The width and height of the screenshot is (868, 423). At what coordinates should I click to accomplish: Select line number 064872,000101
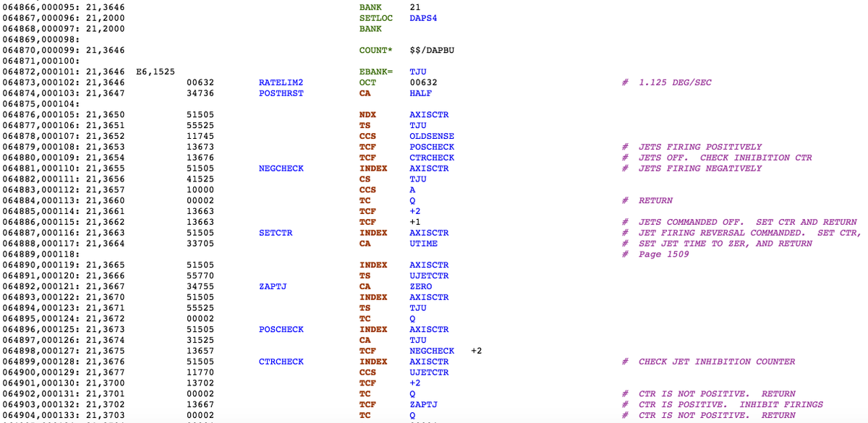41,72
